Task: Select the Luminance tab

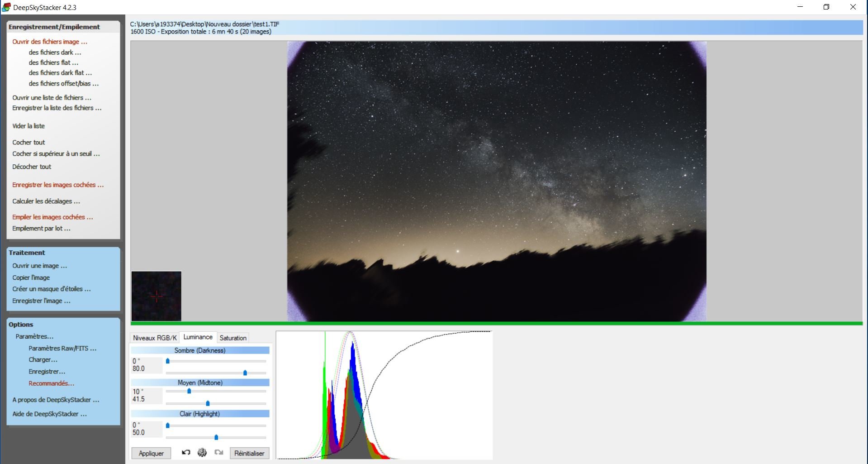Action: point(198,337)
